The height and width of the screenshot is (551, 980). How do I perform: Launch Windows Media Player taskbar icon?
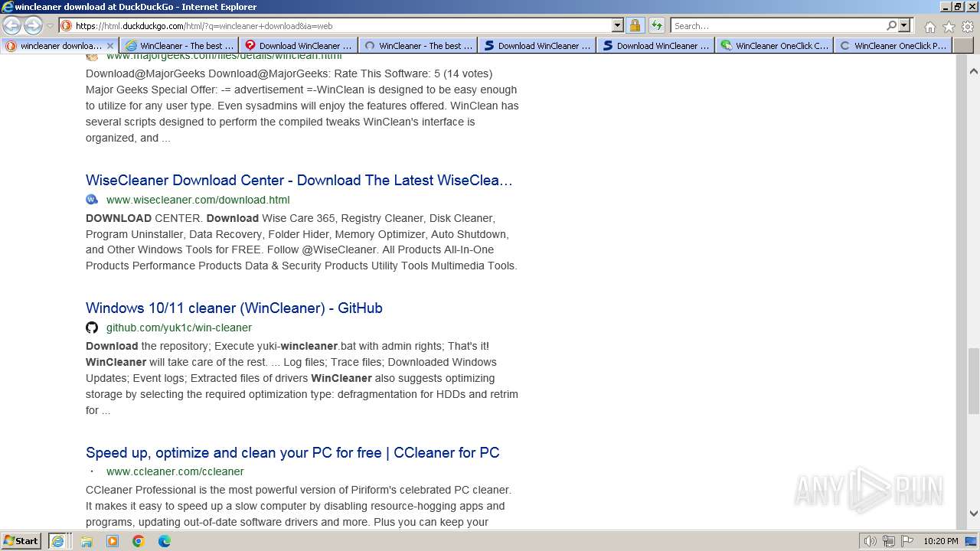tap(113, 541)
